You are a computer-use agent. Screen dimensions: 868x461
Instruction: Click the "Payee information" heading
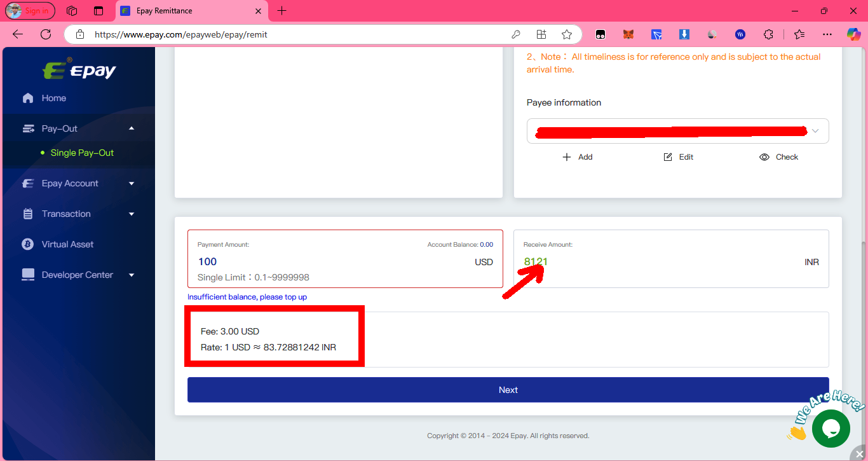[564, 102]
